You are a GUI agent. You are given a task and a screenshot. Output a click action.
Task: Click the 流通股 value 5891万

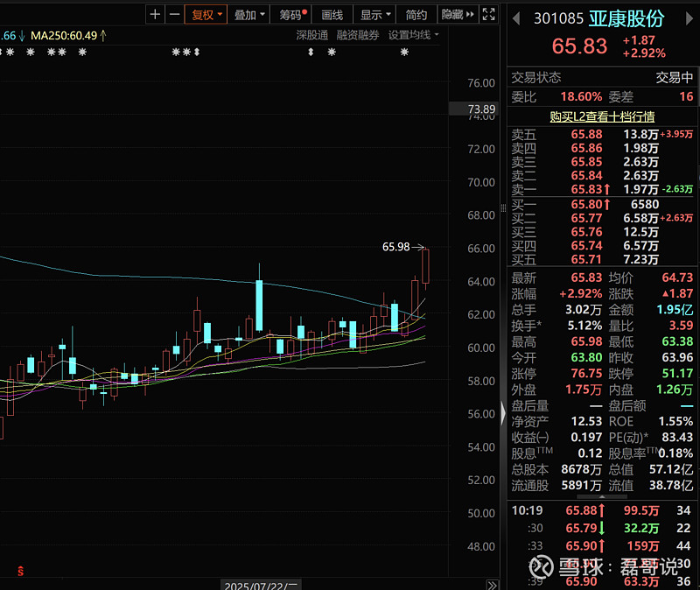click(582, 486)
